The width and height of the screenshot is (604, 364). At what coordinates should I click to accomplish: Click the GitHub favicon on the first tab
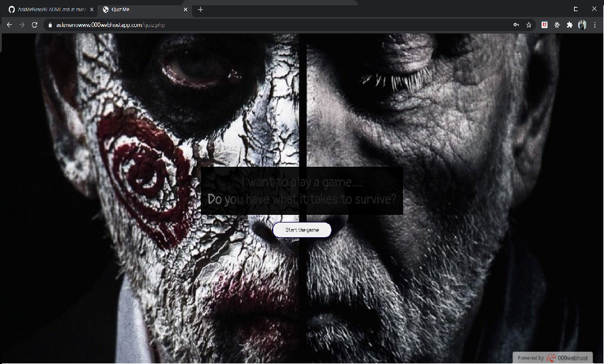[x=12, y=9]
